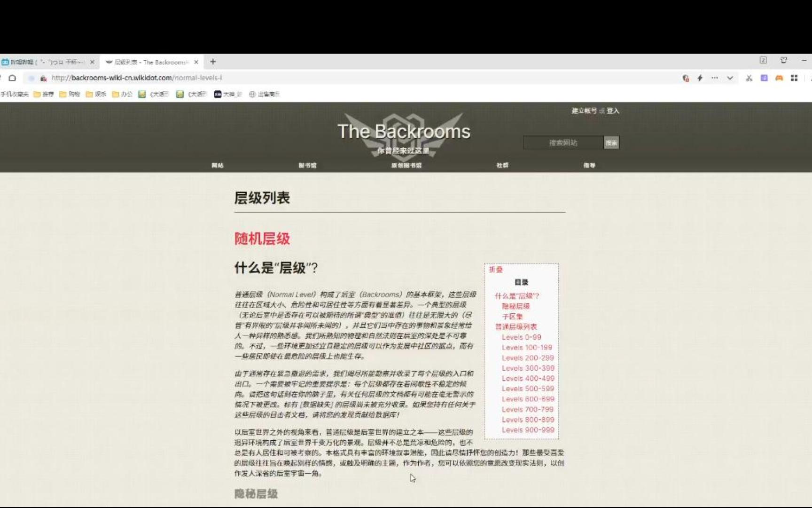812x508 pixels.
Task: Click the 层级列表 page title
Action: pos(262,198)
